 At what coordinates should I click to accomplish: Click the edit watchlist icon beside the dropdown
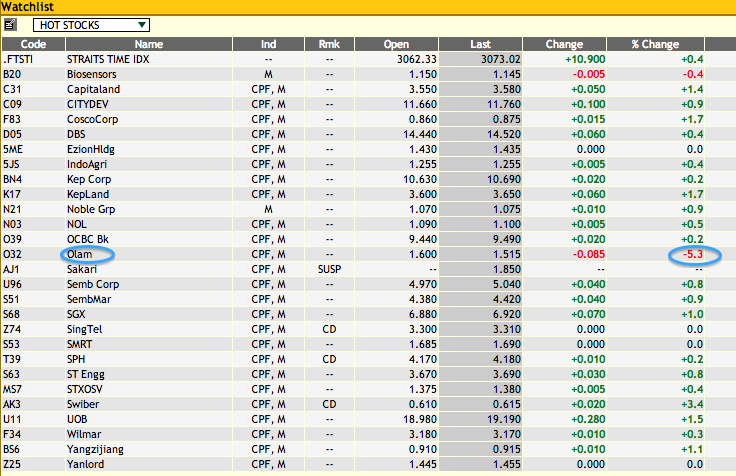[10, 24]
